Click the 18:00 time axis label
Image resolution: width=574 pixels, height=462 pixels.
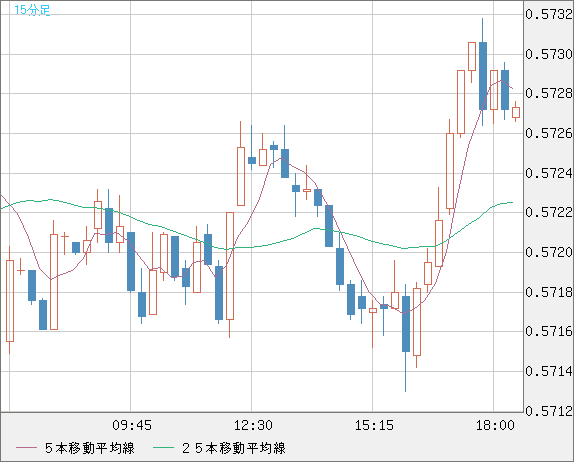495,425
